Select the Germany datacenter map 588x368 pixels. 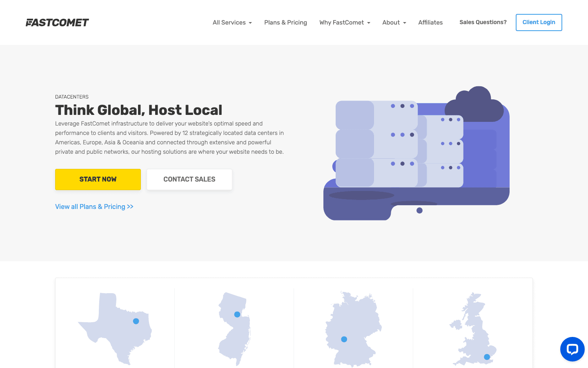coord(353,329)
